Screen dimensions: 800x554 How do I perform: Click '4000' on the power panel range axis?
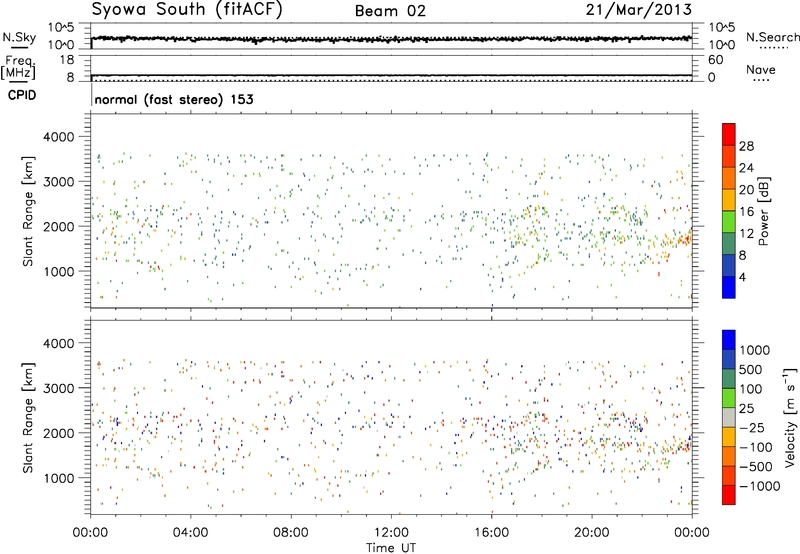pos(59,137)
